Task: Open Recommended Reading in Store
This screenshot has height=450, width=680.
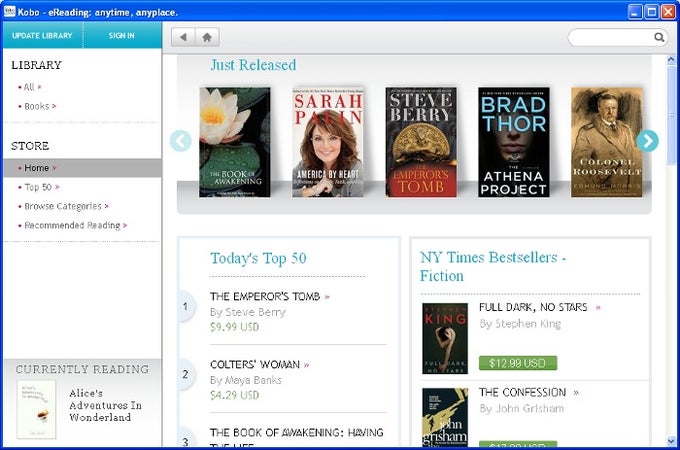Action: pos(72,225)
